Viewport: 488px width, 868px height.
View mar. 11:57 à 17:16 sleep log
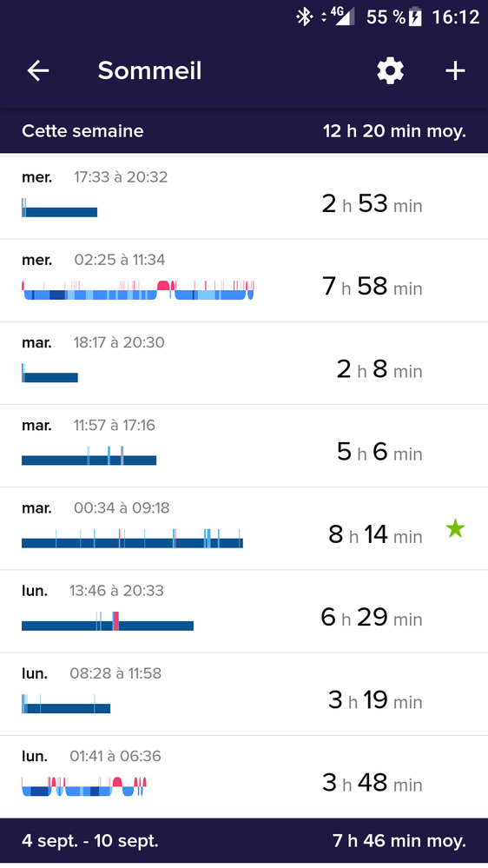click(244, 447)
